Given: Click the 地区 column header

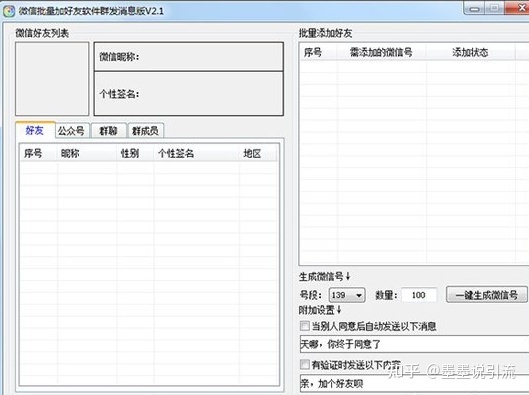Looking at the screenshot, I should 258,154.
